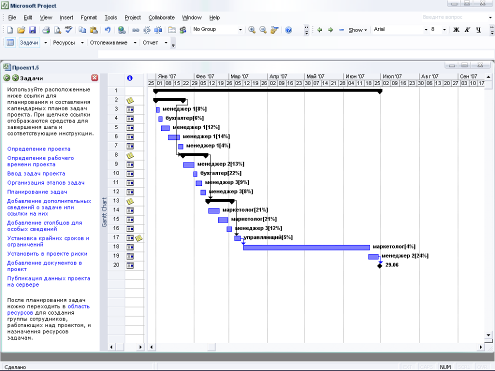Open Microsoft Project Help
The height and width of the screenshot is (371, 495).
(x=289, y=30)
